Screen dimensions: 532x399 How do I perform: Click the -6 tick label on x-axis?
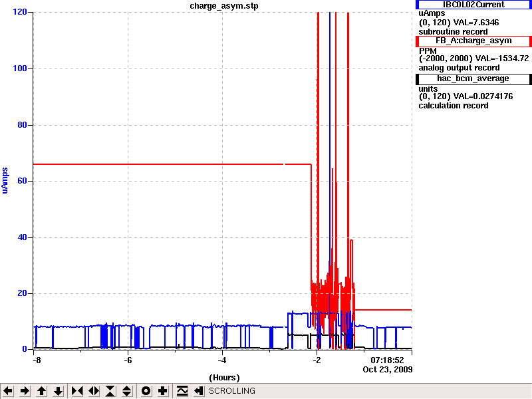pyautogui.click(x=128, y=360)
